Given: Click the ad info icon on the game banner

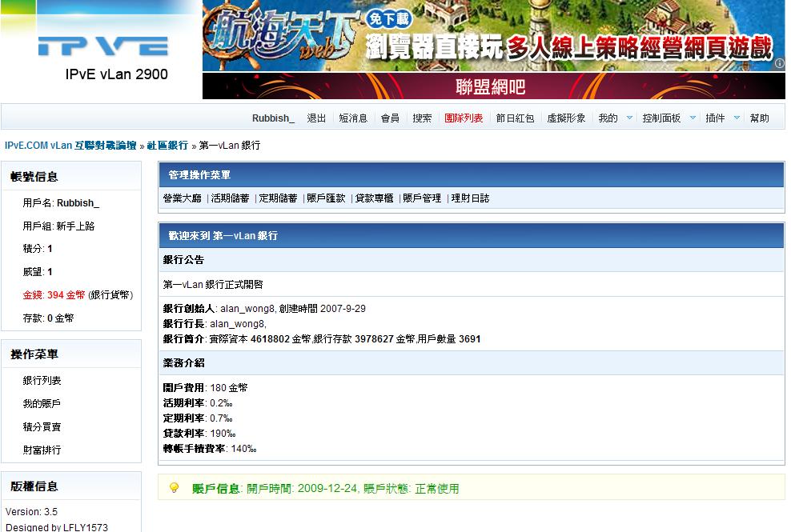Looking at the screenshot, I should tap(779, 64).
